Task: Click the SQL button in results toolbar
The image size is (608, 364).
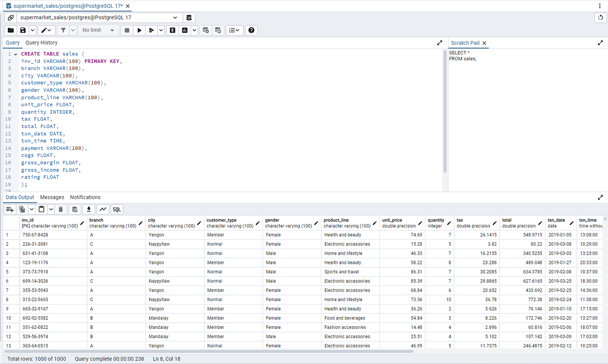Action: pyautogui.click(x=117, y=210)
